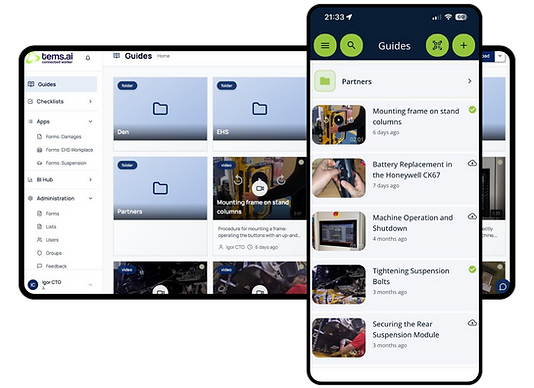Click the folder icon on Partners card

160,188
